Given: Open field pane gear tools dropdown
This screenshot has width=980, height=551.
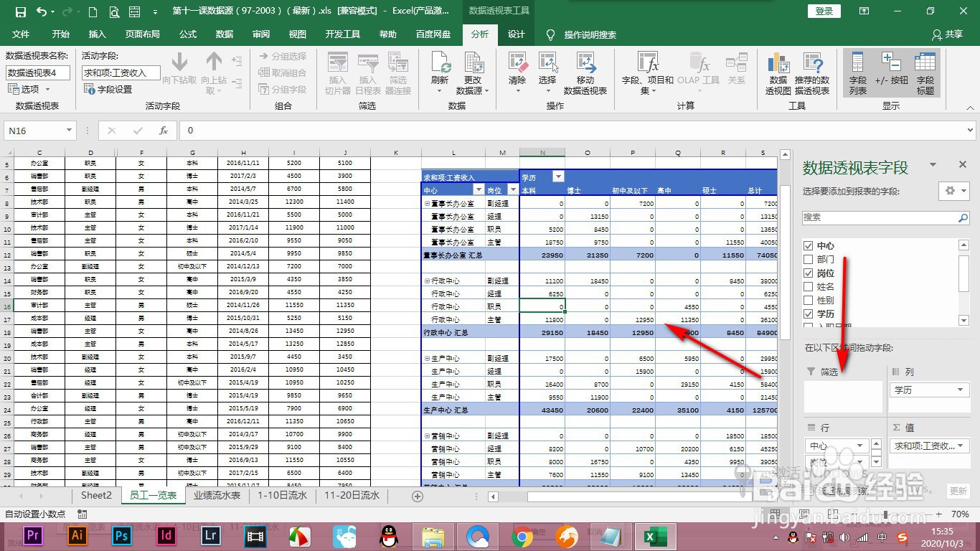Looking at the screenshot, I should tap(954, 190).
